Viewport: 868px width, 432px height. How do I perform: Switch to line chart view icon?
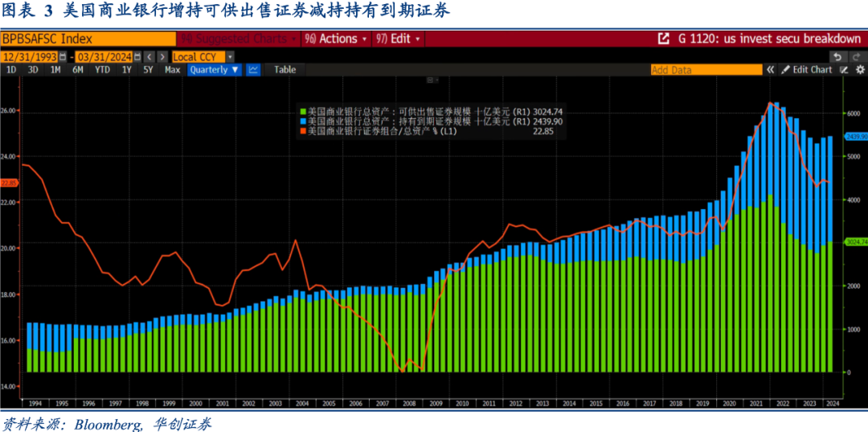click(253, 70)
